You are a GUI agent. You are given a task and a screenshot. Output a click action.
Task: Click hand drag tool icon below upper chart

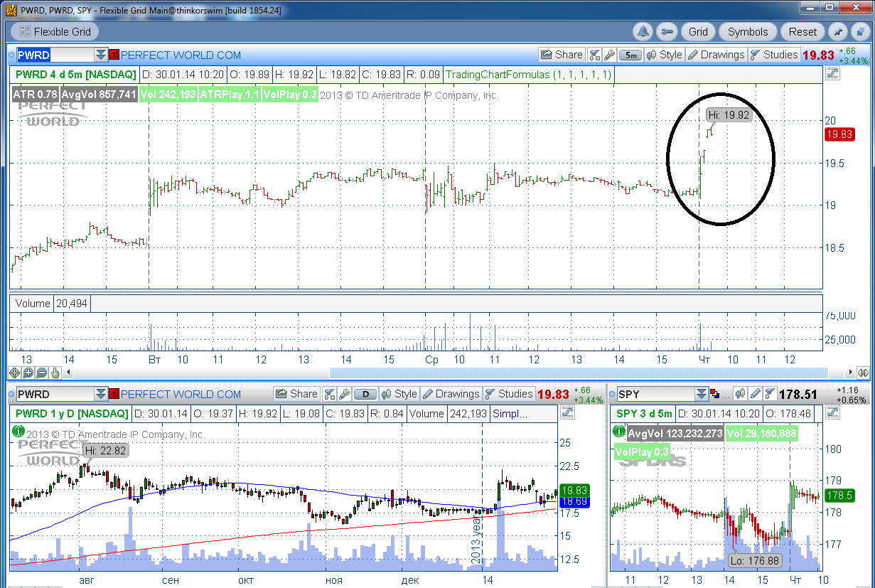pyautogui.click(x=55, y=373)
